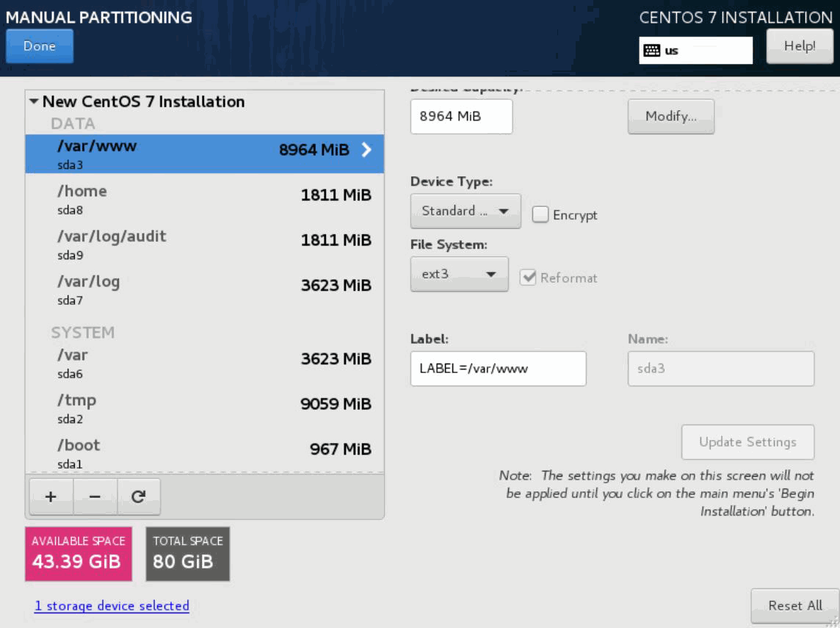Click the Update Settings button
Screen dimensions: 840x628
click(x=747, y=442)
